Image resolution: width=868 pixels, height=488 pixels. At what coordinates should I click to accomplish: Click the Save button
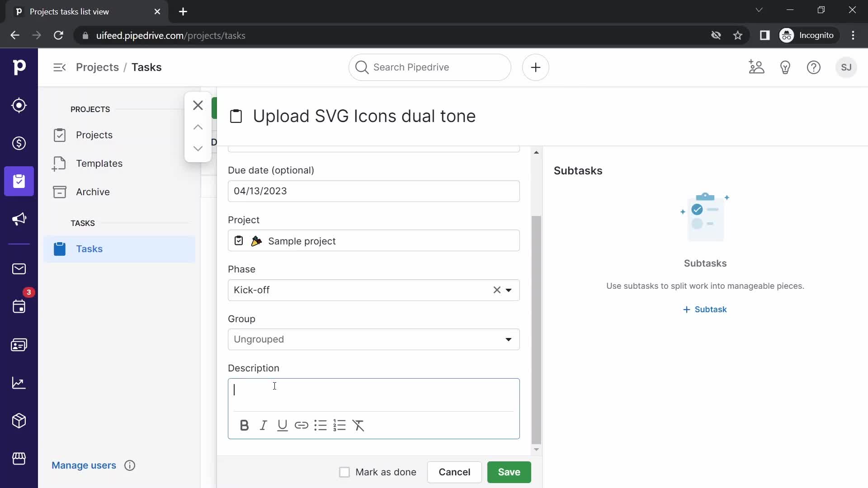[x=509, y=472]
